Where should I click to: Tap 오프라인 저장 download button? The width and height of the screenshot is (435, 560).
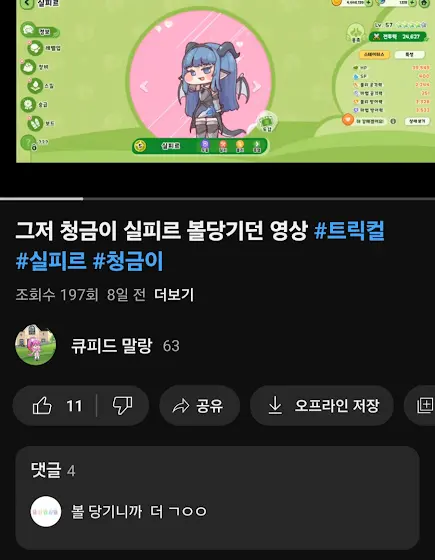tap(322, 406)
